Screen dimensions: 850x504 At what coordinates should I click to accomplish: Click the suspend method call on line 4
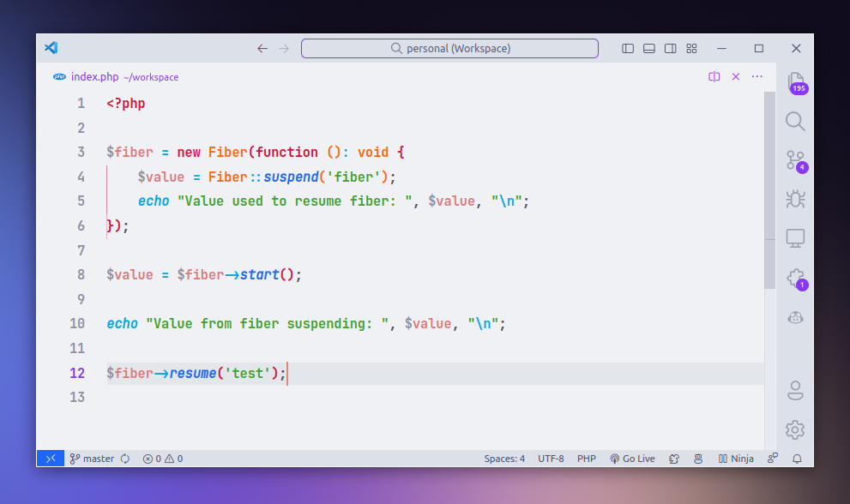click(291, 177)
